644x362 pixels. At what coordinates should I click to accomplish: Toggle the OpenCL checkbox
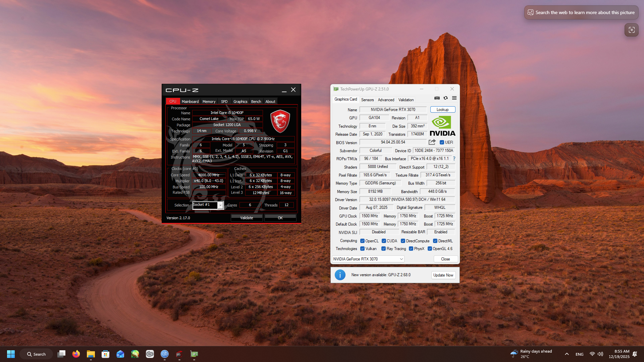point(362,241)
